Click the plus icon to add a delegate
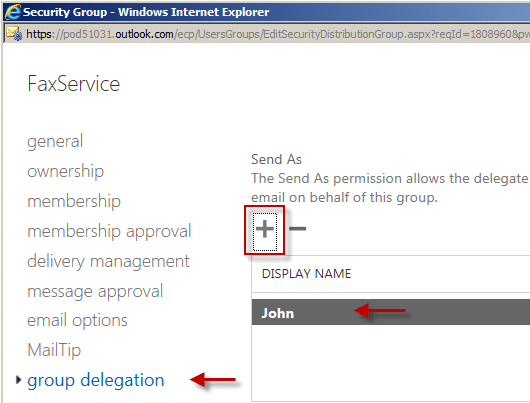 [265, 230]
